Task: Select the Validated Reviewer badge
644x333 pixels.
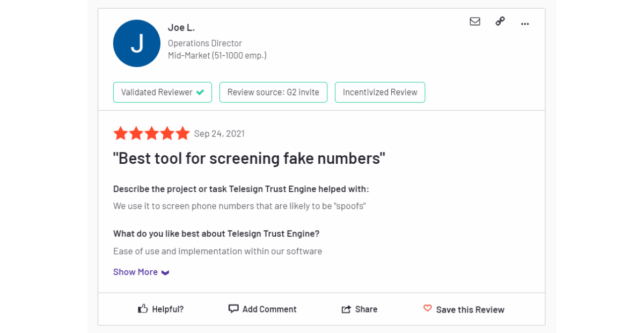Action: (163, 92)
